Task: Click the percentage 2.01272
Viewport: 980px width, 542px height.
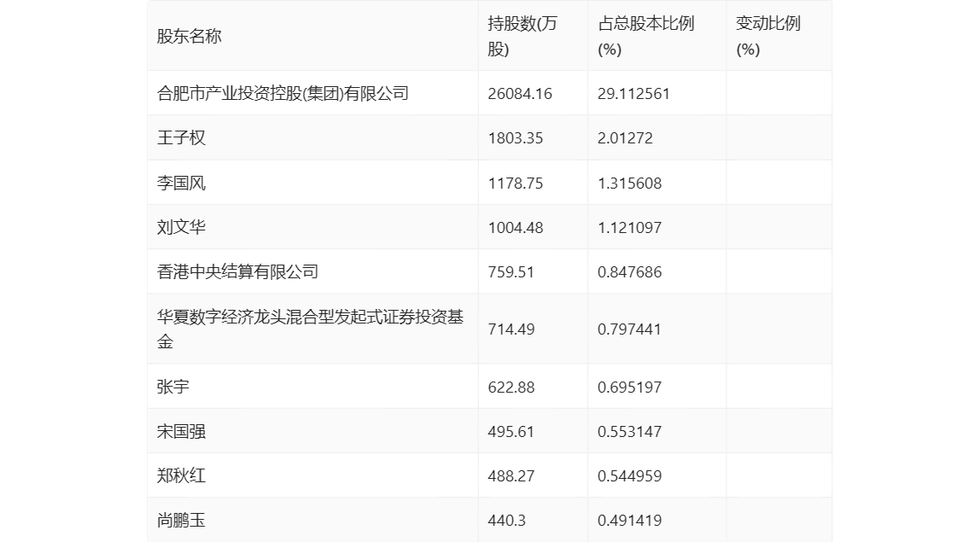Action: [x=625, y=138]
